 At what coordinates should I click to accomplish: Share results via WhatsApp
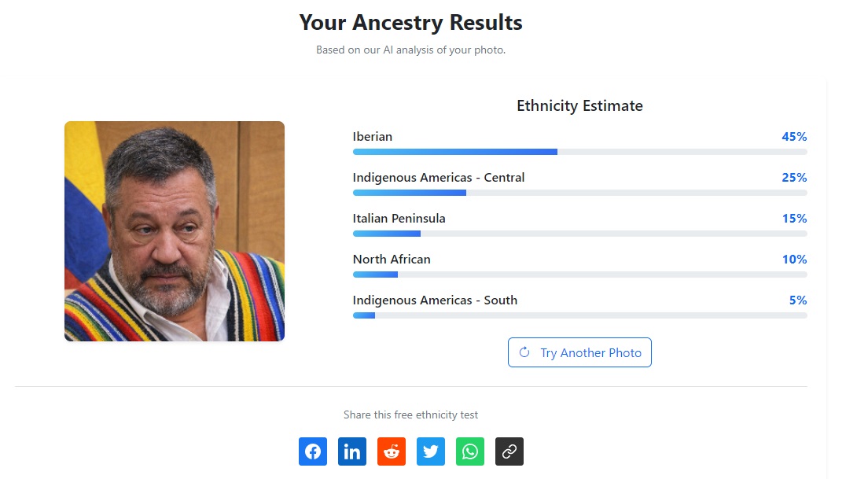pyautogui.click(x=470, y=451)
